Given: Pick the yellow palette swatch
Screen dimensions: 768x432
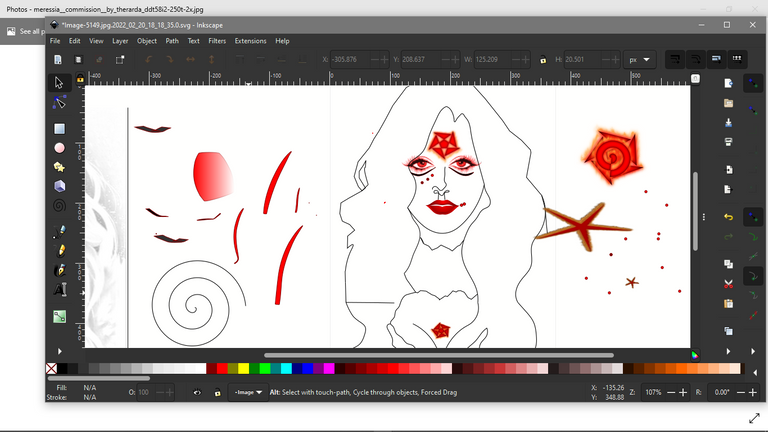Looking at the screenshot, I should [x=243, y=368].
